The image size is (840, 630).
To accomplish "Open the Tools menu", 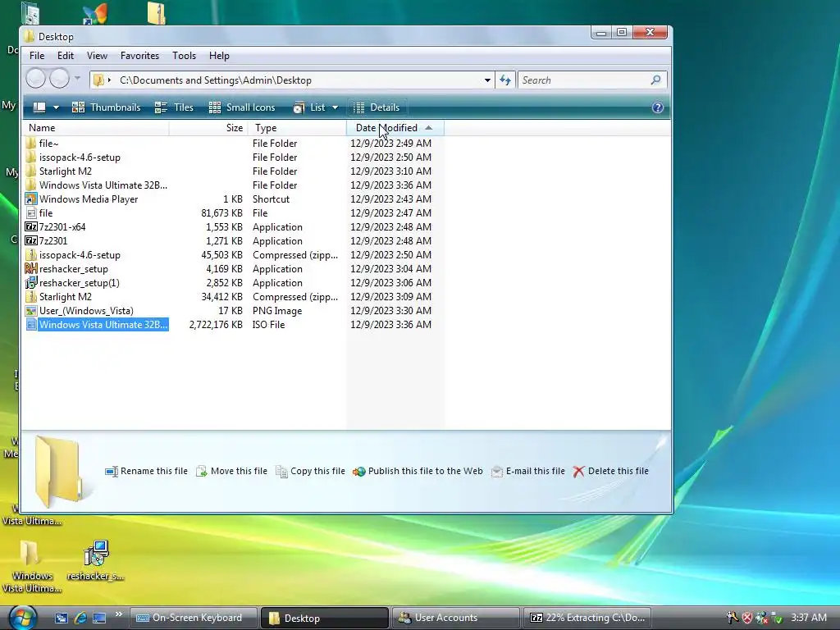I will click(x=184, y=56).
